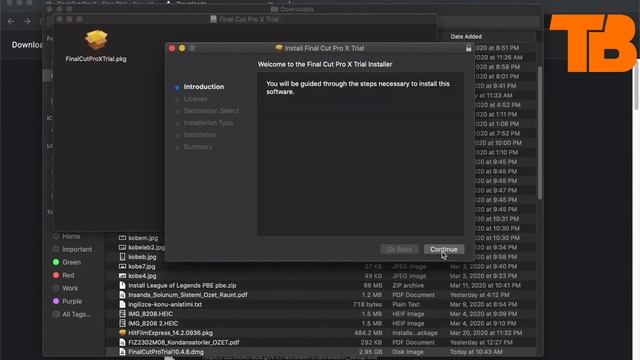Select the Important tag in Finder sidebar
The height and width of the screenshot is (360, 640).
[x=72, y=249]
